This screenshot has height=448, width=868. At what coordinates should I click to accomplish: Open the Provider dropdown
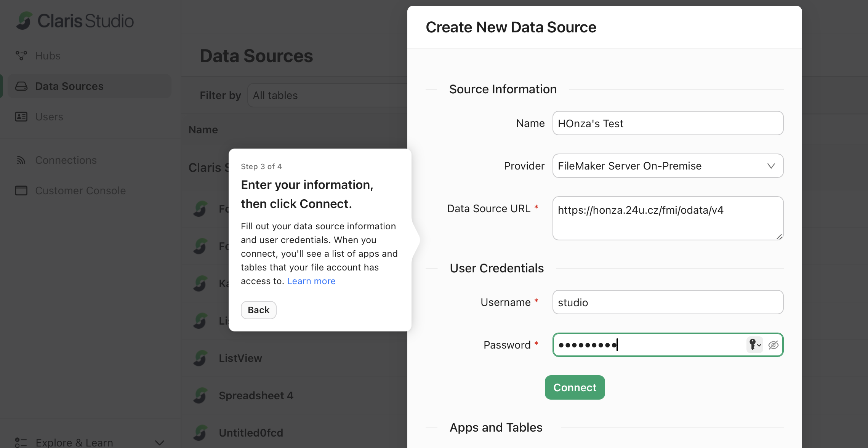pos(668,166)
